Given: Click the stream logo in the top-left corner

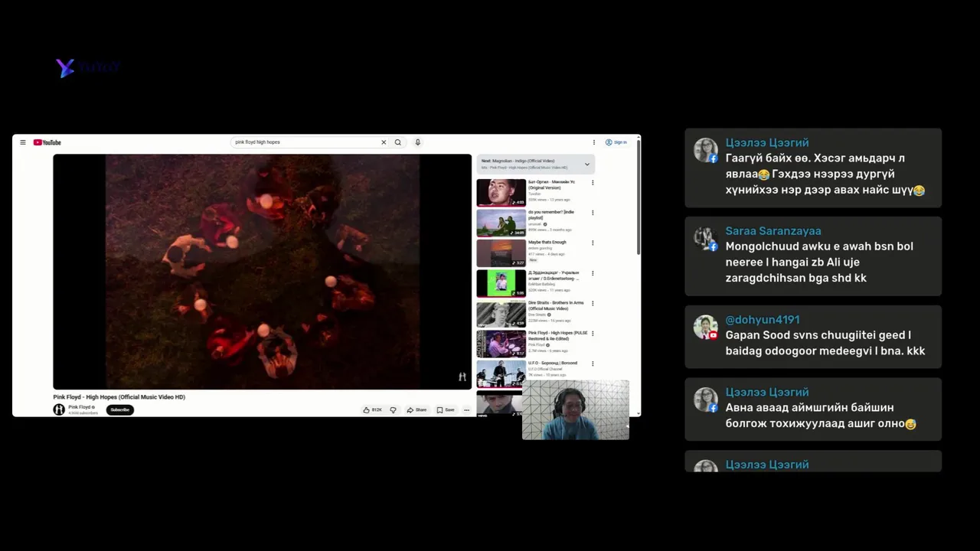Looking at the screenshot, I should [x=87, y=67].
